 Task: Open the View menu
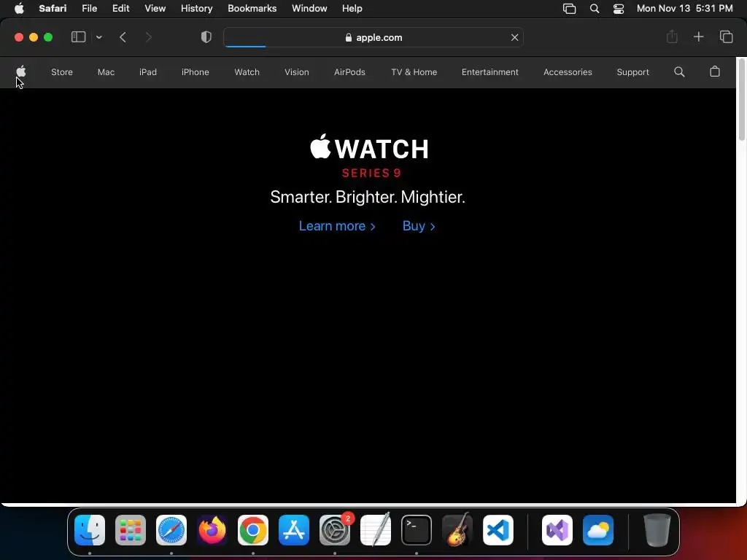155,9
